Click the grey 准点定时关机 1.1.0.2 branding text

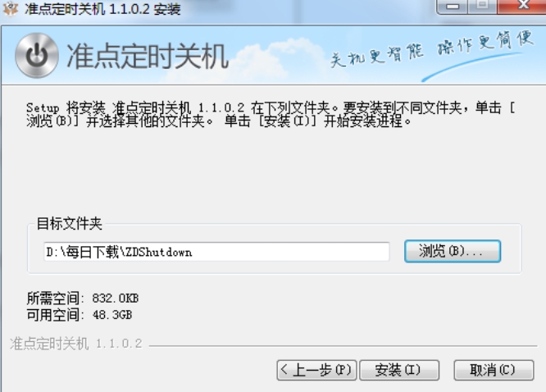click(x=76, y=344)
